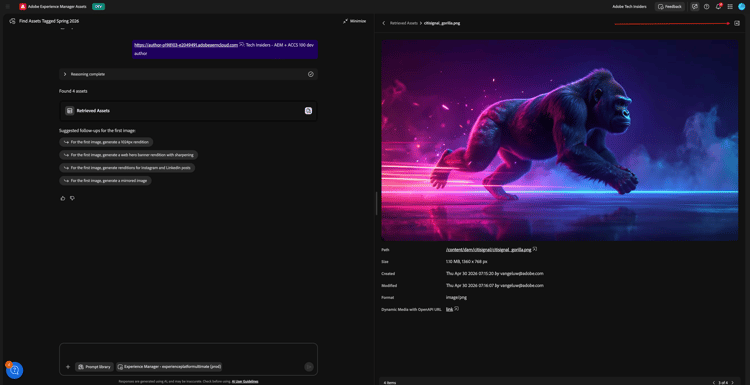Viewport: 750px width, 385px height.
Task: Click the gorilla image preview
Action: pyautogui.click(x=560, y=140)
